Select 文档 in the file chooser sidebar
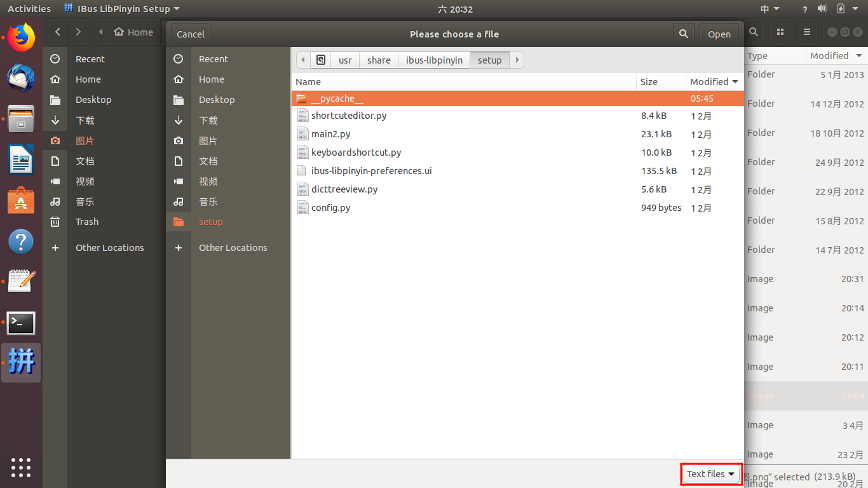 (227, 161)
